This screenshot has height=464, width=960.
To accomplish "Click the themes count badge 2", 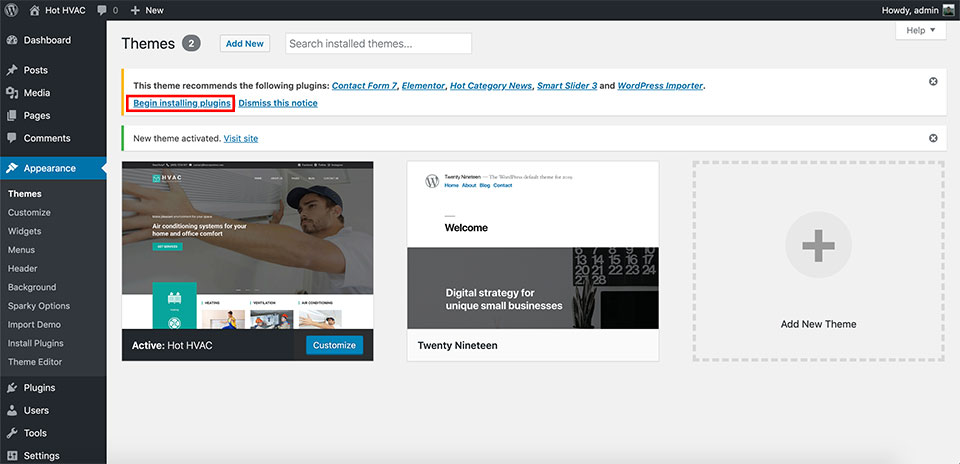I will click(191, 43).
